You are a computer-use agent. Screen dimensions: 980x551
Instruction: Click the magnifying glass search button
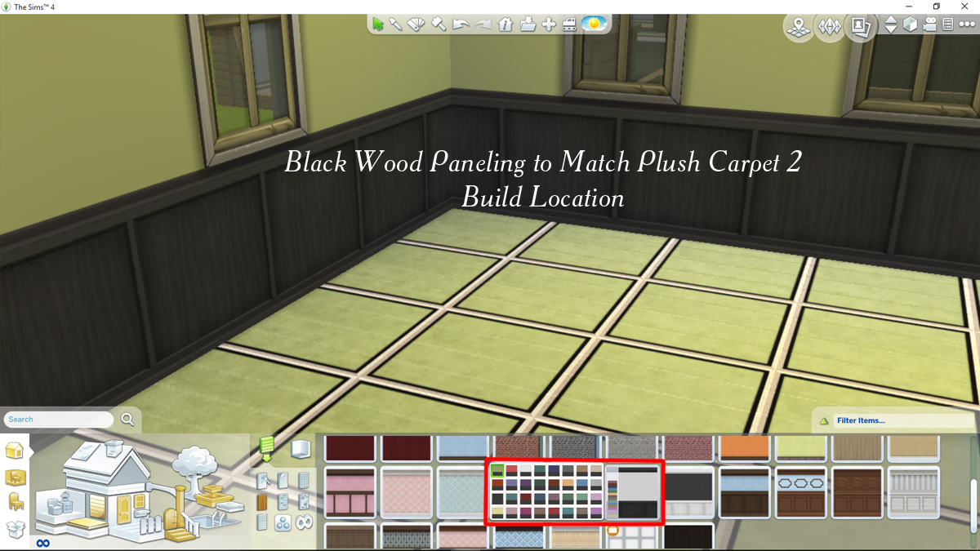click(127, 420)
